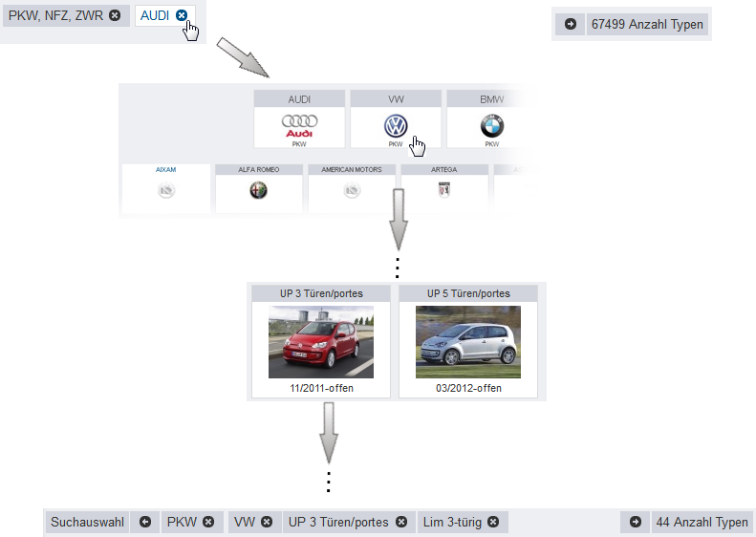Screen dimensions: 756x537
Task: Choose the AMERICAN MOTORS manufacturer tile
Action: 352,188
